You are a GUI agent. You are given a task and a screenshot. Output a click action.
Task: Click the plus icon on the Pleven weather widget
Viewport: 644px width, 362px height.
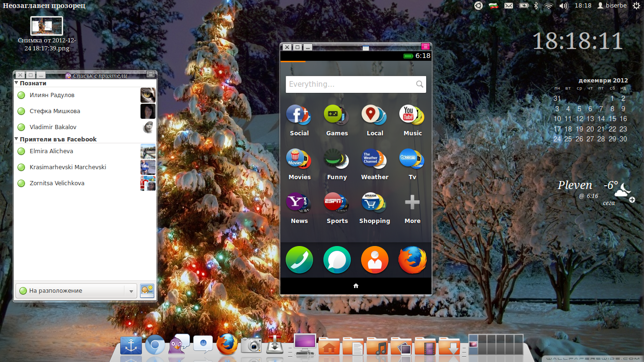pyautogui.click(x=632, y=200)
